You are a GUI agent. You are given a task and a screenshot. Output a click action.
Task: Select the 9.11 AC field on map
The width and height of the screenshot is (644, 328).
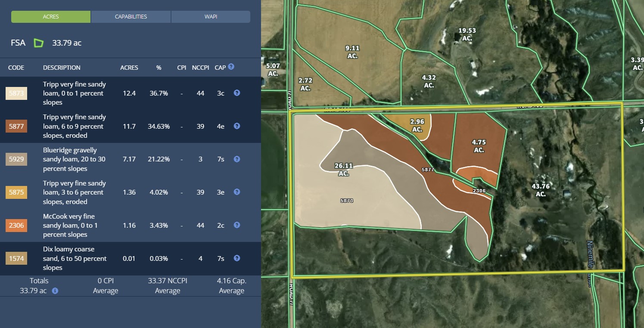[x=352, y=52]
